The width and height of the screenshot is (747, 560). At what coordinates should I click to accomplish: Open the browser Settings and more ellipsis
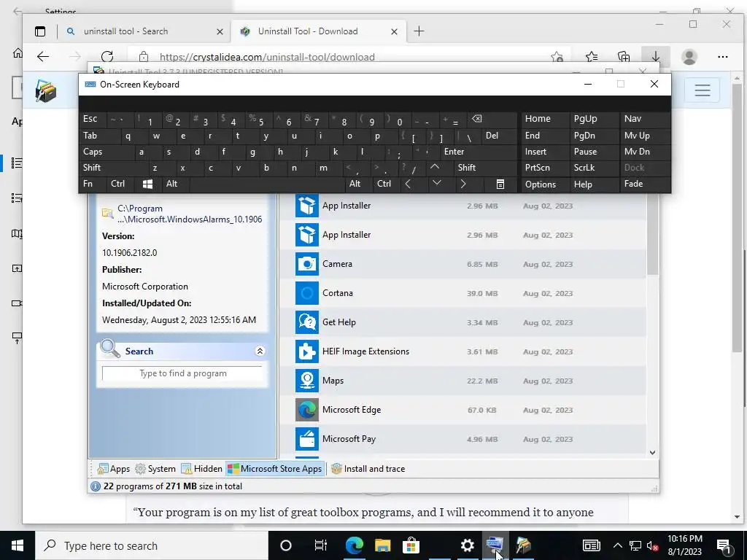point(723,57)
